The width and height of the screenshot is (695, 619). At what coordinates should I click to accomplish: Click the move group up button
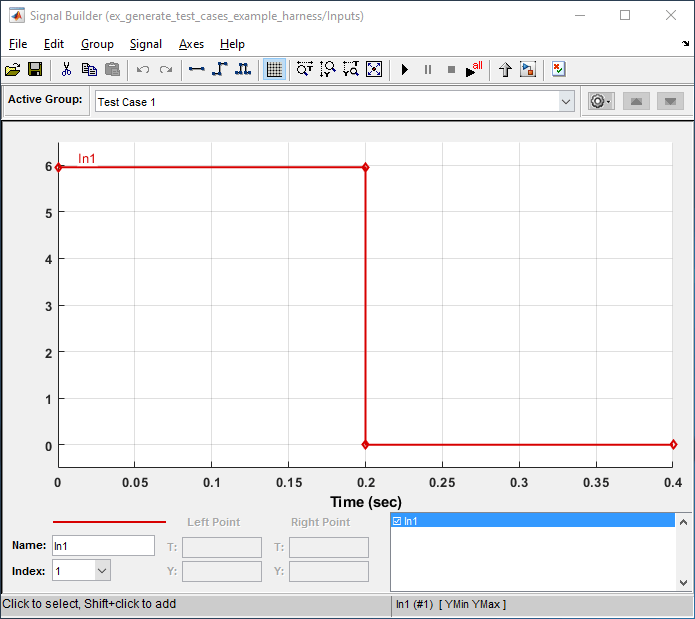[x=636, y=101]
